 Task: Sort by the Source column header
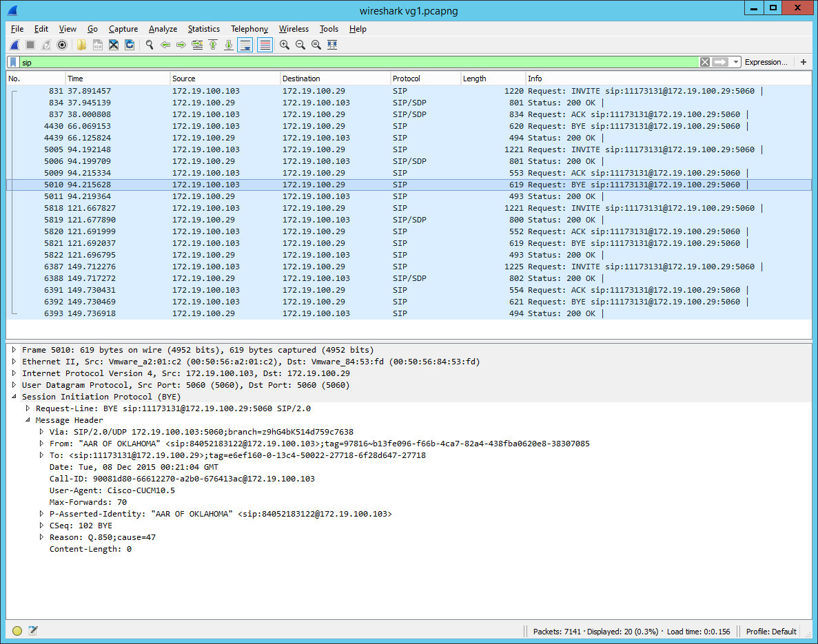[x=225, y=79]
